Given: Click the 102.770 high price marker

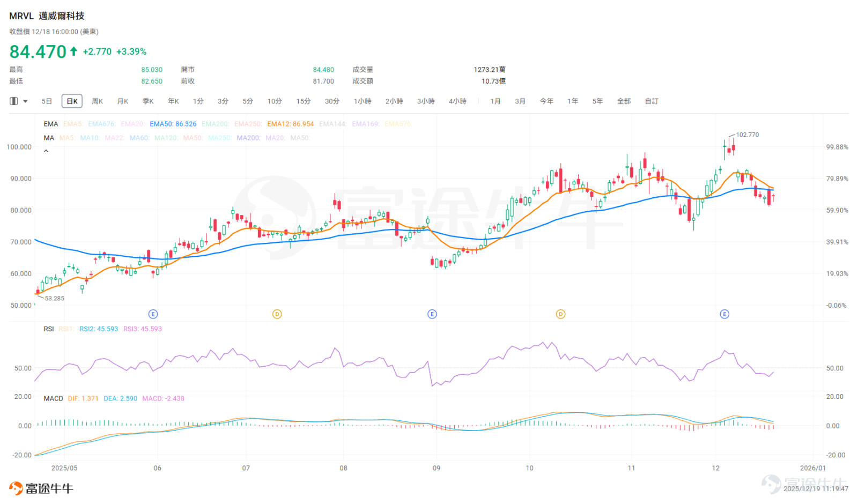Looking at the screenshot, I should [x=748, y=135].
